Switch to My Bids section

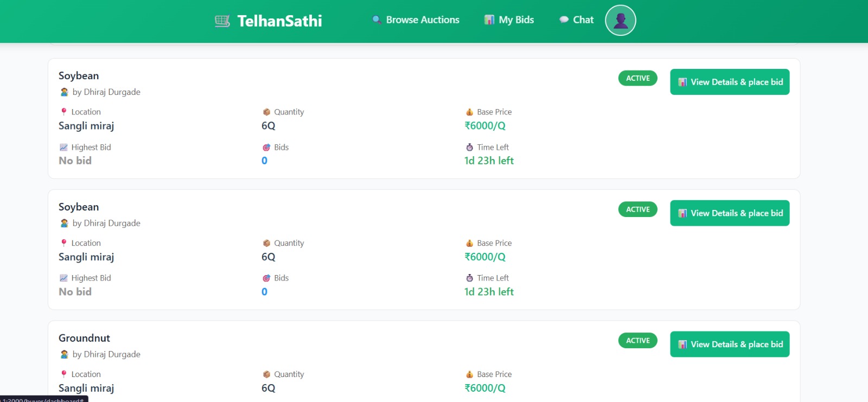515,20
